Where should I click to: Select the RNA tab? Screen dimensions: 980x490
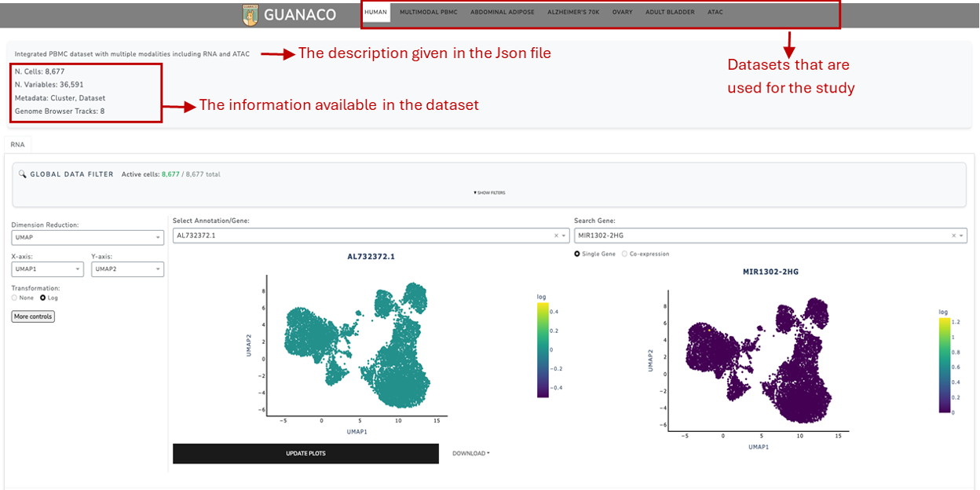click(17, 144)
